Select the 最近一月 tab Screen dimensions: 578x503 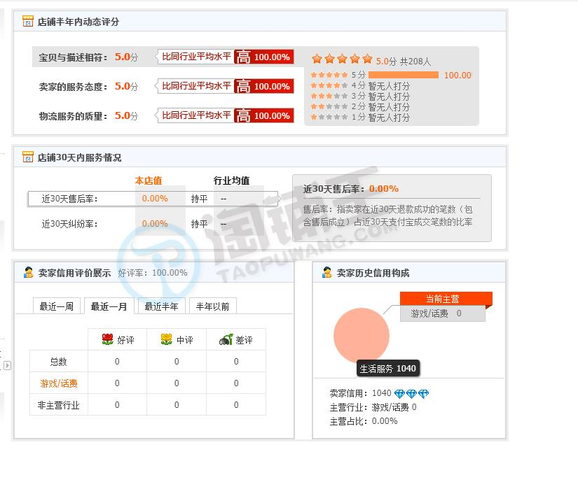point(109,306)
